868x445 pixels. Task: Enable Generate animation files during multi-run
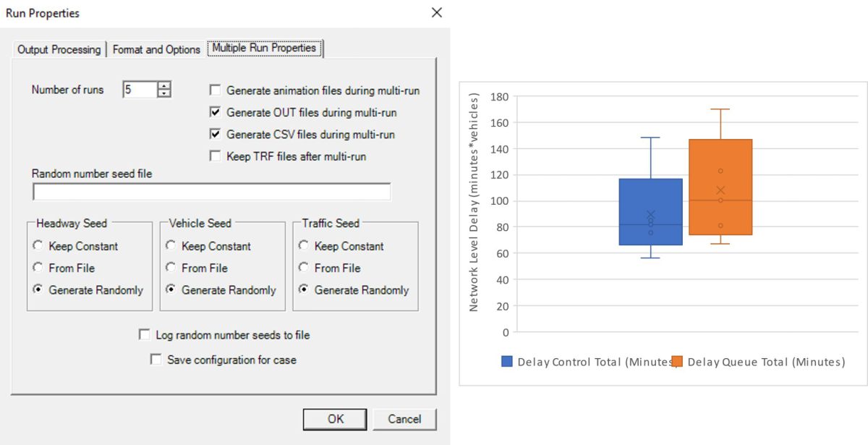(215, 90)
